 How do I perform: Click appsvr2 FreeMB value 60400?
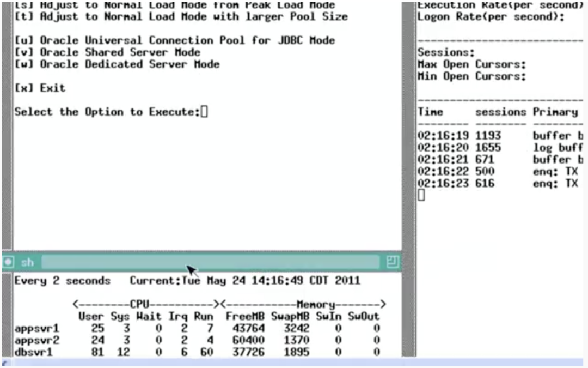coord(248,340)
